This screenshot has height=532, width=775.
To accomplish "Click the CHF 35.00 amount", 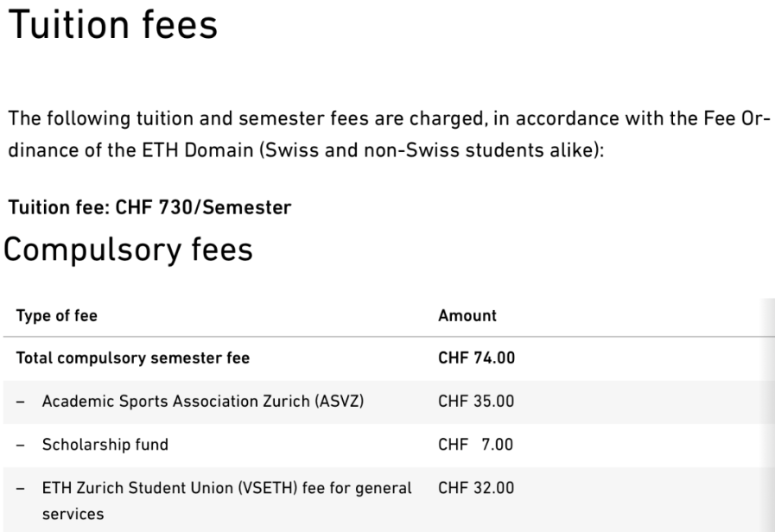I will pos(476,401).
